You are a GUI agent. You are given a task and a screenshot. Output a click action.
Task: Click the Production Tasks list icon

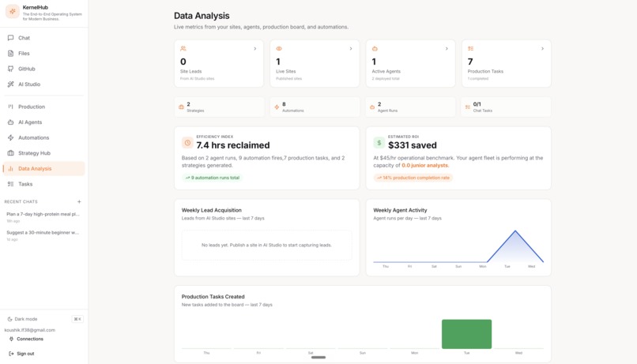click(x=470, y=48)
